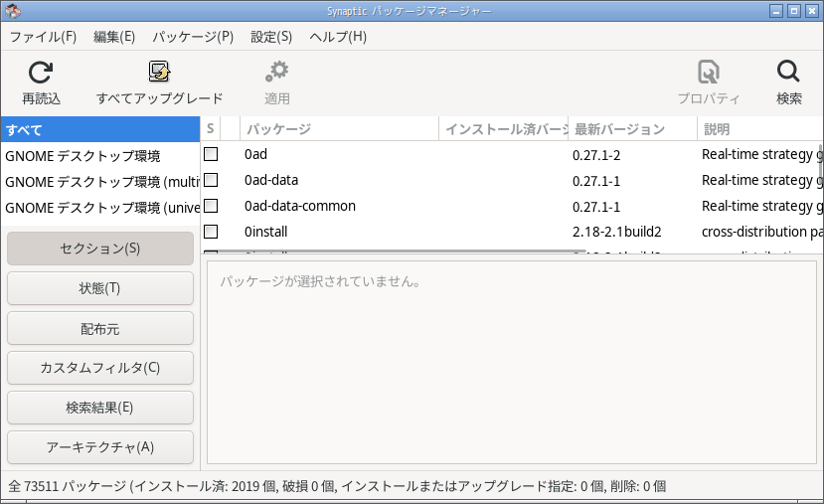The width and height of the screenshot is (824, 504).
Task: Open the ファイル(F) menu
Action: tap(43, 37)
